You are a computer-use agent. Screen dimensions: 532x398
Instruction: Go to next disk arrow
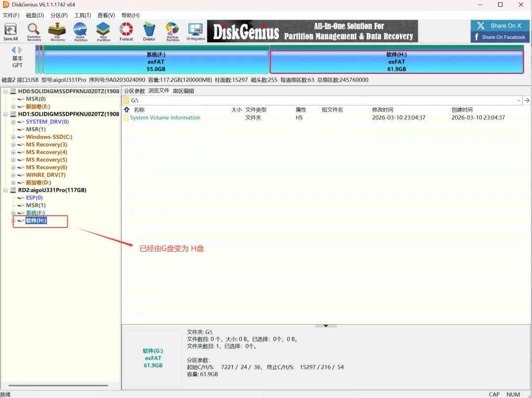point(20,50)
